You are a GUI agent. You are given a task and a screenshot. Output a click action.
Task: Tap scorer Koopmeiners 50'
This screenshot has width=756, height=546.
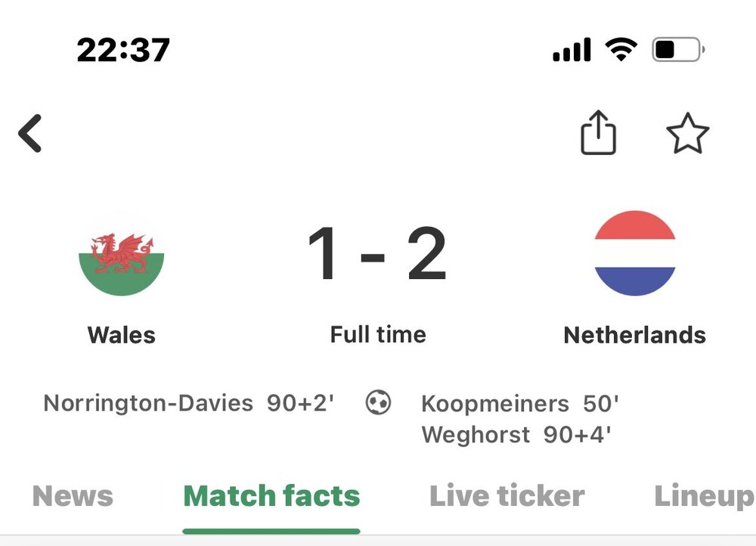(520, 404)
